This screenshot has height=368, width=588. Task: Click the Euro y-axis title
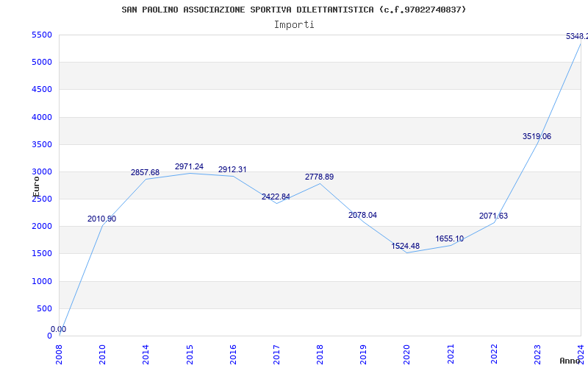pyautogui.click(x=36, y=187)
